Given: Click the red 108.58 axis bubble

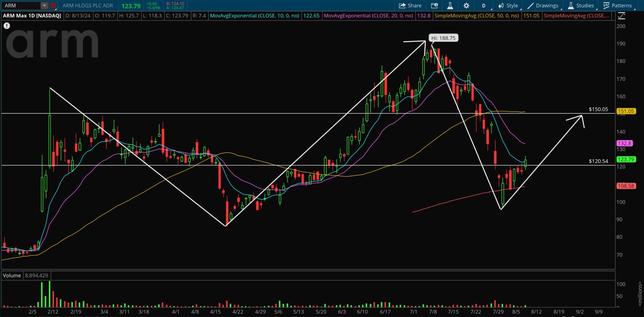Looking at the screenshot, I should coord(626,186).
